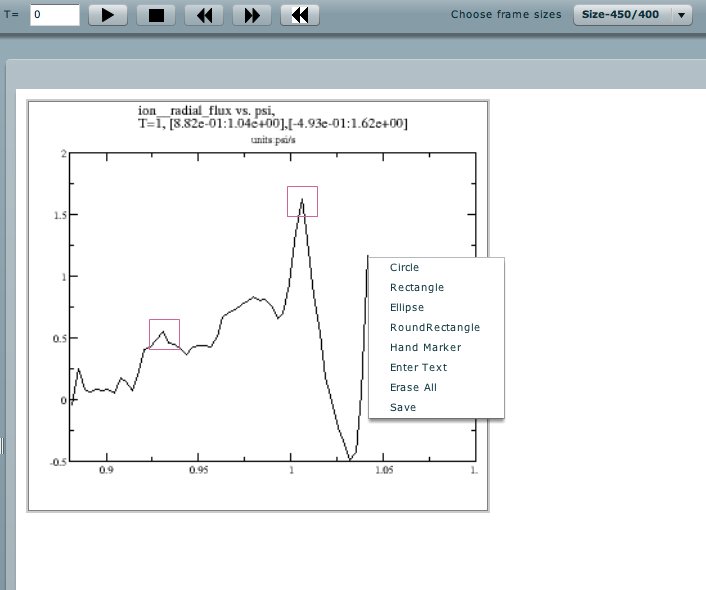Viewport: 706px width, 590px height.
Task: Click the 0.9 x-axis tick label
Action: pyautogui.click(x=106, y=470)
